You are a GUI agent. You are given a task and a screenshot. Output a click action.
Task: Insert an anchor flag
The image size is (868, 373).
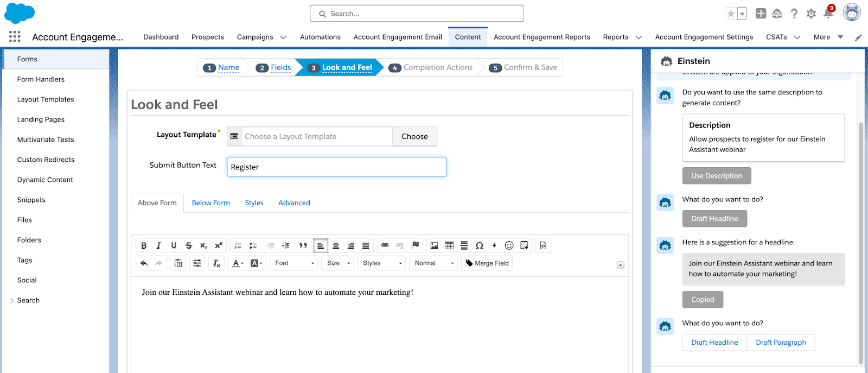tap(415, 245)
